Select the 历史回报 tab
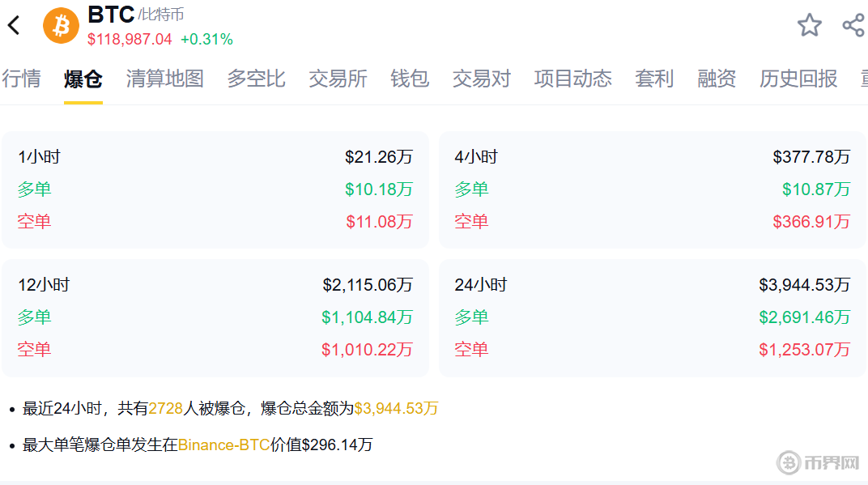 (x=798, y=79)
